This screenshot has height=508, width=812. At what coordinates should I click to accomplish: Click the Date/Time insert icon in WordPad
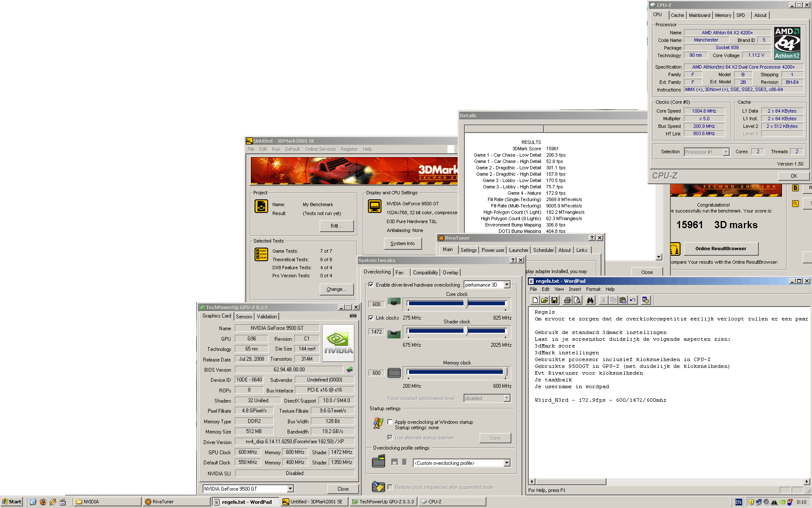pos(645,300)
